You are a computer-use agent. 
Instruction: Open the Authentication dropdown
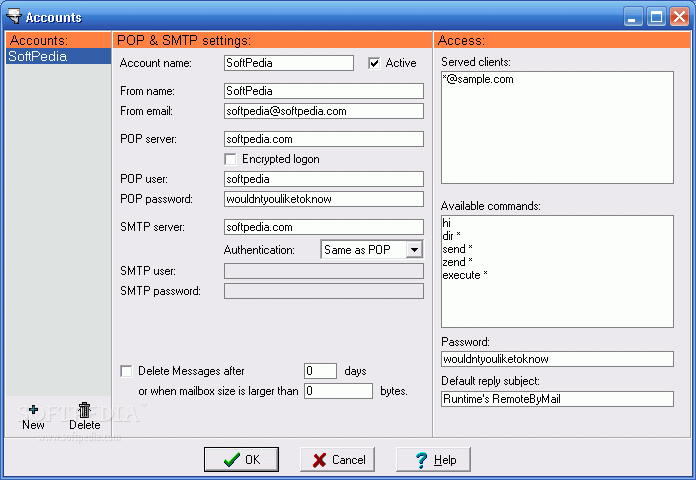pos(414,250)
